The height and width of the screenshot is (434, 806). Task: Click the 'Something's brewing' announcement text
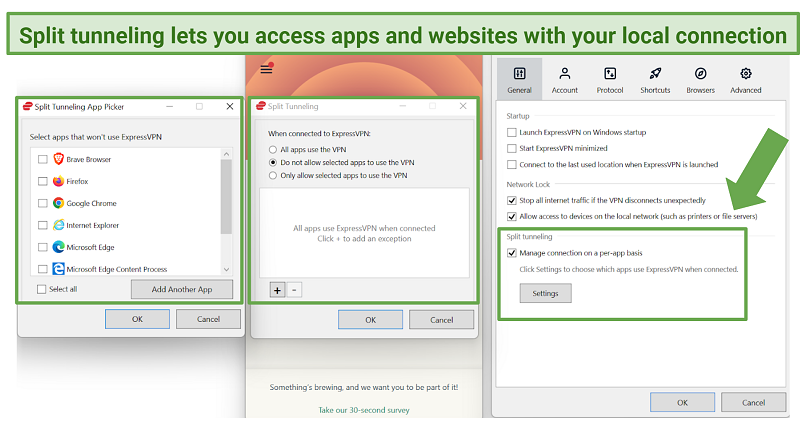pyautogui.click(x=364, y=387)
